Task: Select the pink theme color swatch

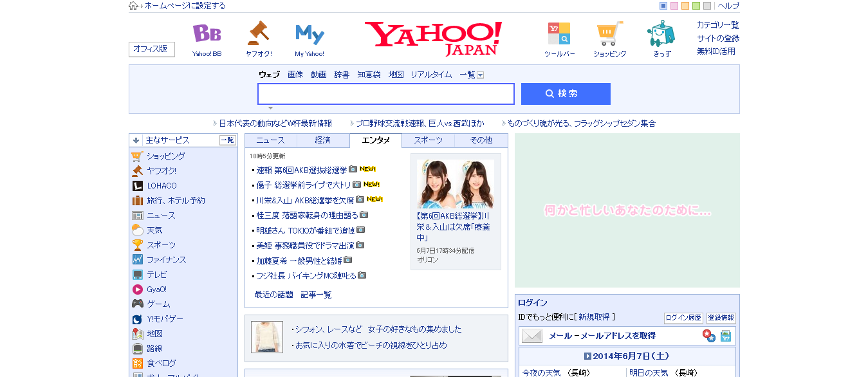Action: point(674,6)
